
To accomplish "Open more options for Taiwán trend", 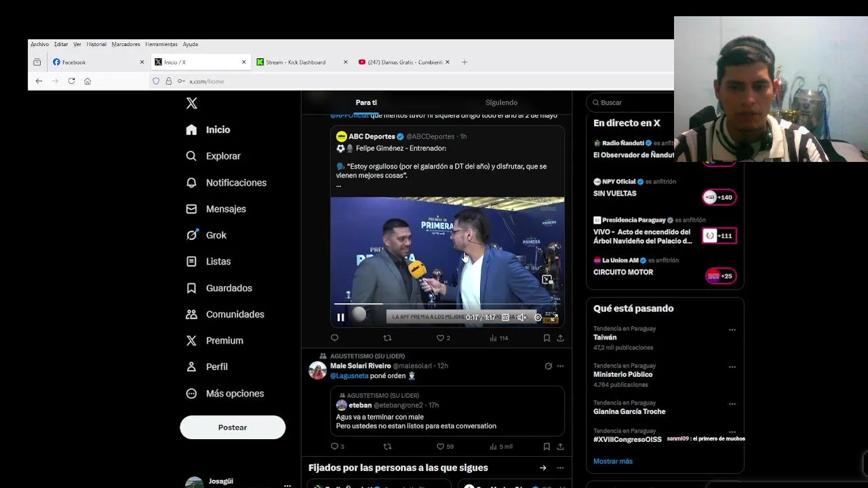I will click(732, 330).
